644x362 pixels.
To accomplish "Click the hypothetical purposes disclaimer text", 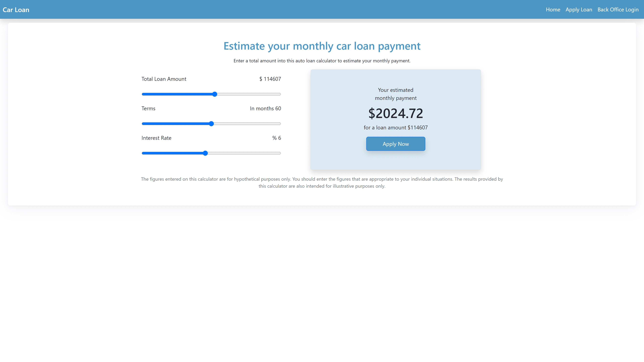I will [x=322, y=182].
